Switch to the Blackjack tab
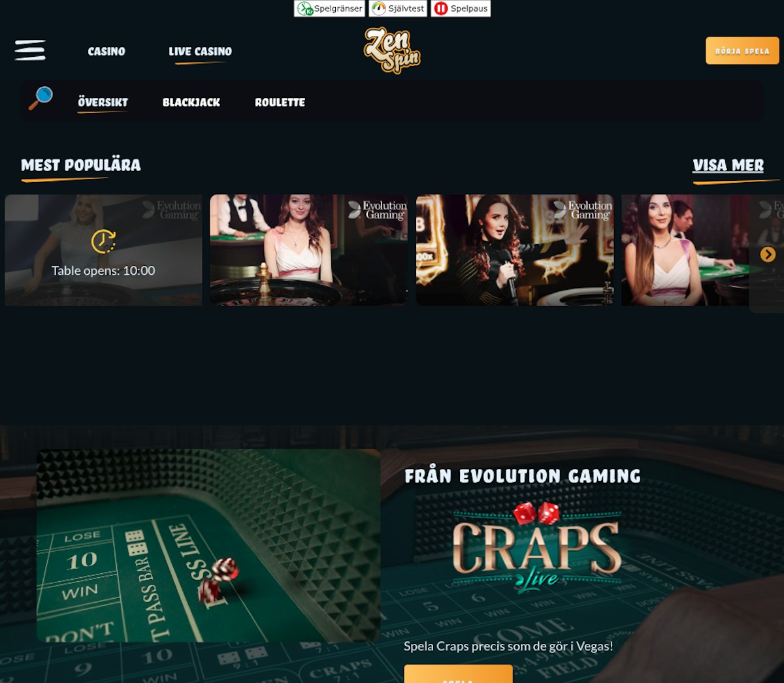Image resolution: width=784 pixels, height=683 pixels. (x=191, y=103)
